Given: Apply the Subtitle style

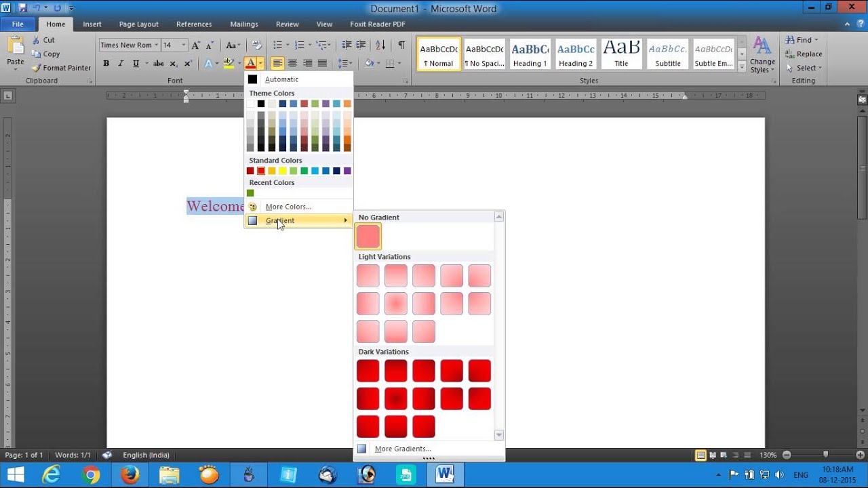Looking at the screenshot, I should tap(667, 54).
